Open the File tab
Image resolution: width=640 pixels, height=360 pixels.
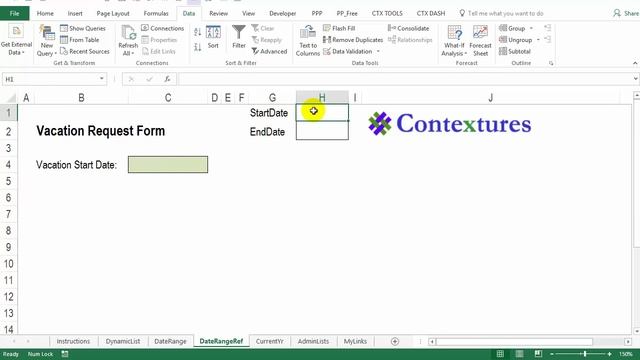click(x=14, y=13)
